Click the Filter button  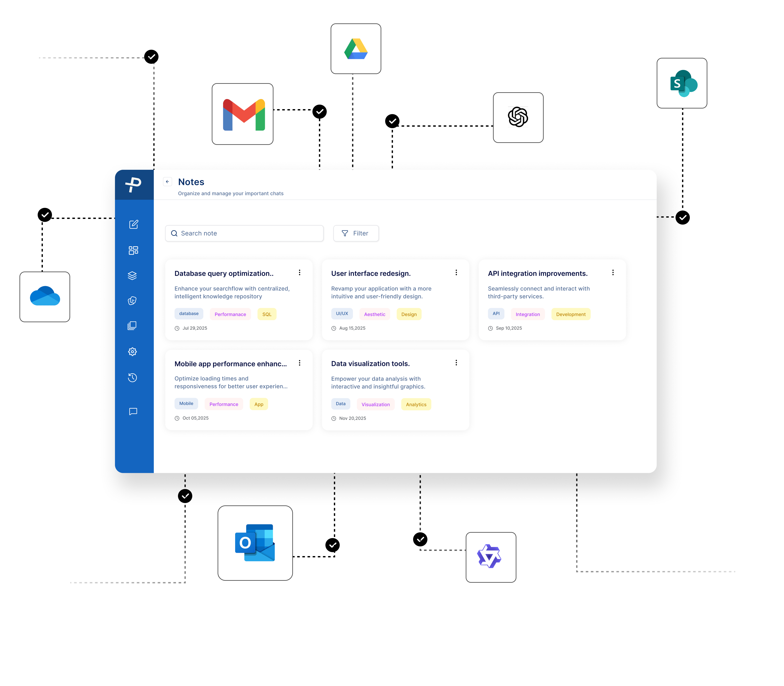(356, 233)
